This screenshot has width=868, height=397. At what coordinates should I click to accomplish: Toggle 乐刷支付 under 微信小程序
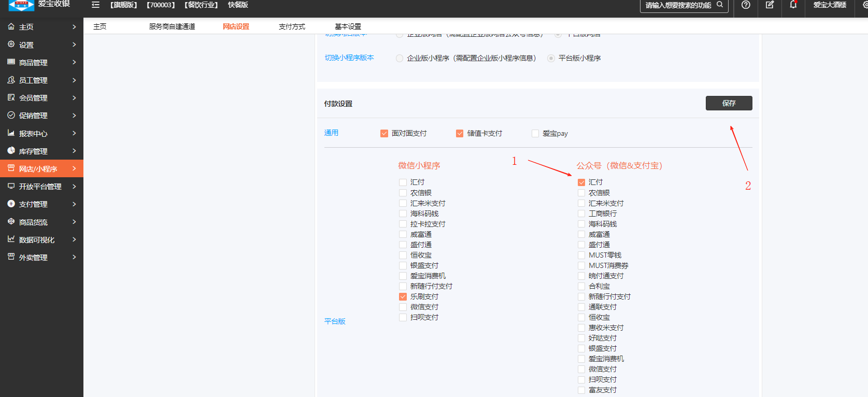click(x=403, y=297)
